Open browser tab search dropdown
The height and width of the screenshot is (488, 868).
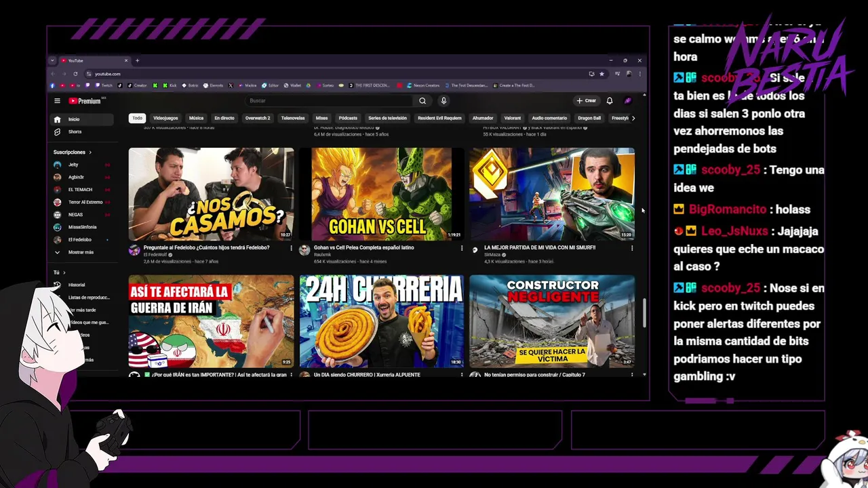click(x=52, y=60)
